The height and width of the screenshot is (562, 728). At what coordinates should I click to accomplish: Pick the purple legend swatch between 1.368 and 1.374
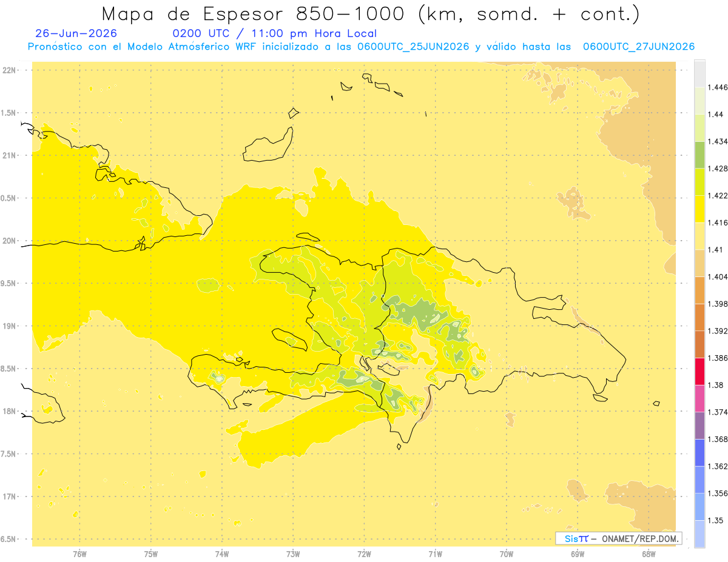coord(699,426)
